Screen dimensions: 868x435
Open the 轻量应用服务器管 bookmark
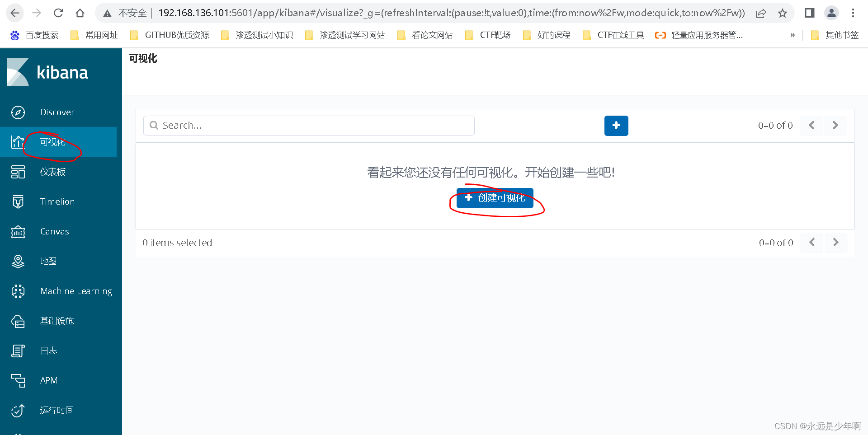(x=699, y=35)
